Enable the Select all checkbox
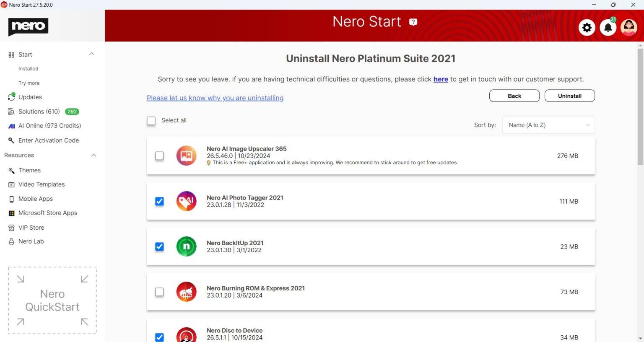 click(x=151, y=121)
